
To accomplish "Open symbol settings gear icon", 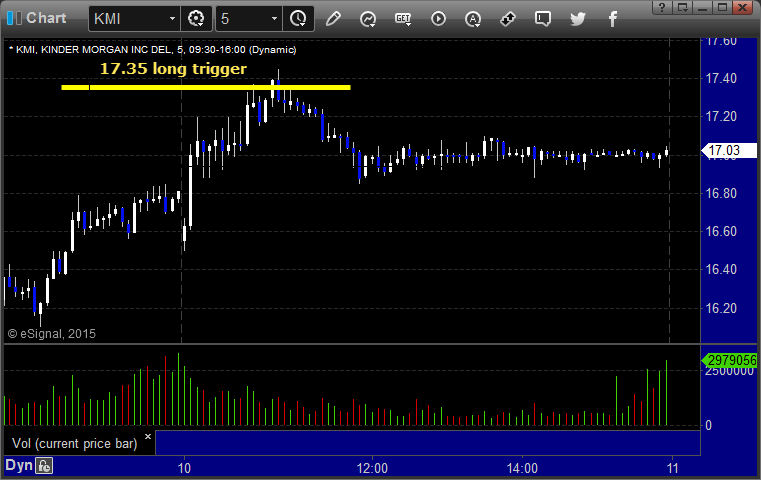I will click(x=196, y=19).
